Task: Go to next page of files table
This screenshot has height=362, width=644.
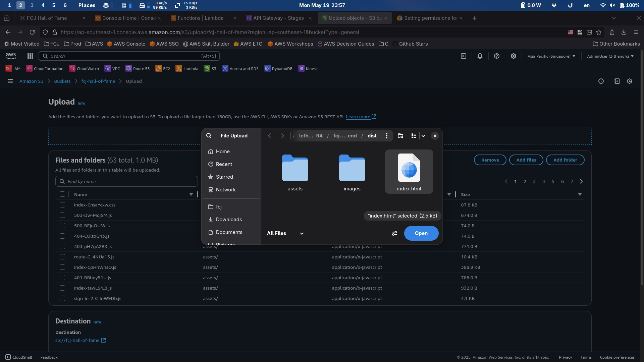Action: tap(581, 181)
